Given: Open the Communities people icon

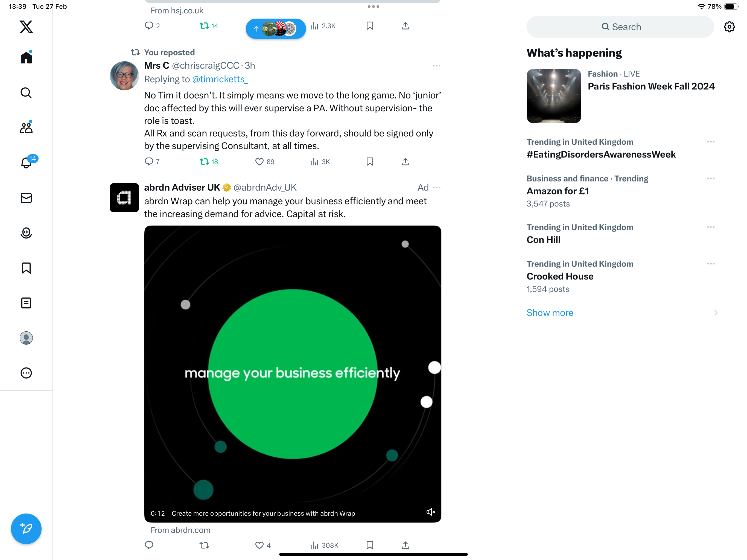Looking at the screenshot, I should click(26, 127).
